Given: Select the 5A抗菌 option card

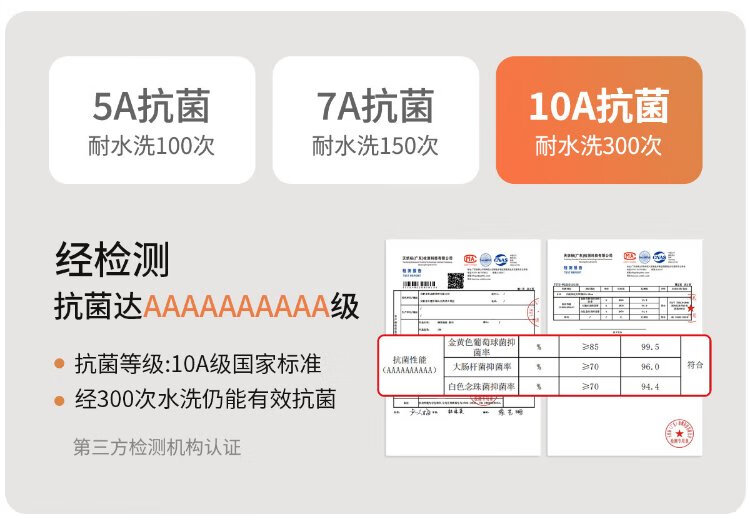Looking at the screenshot, I should click(x=151, y=120).
